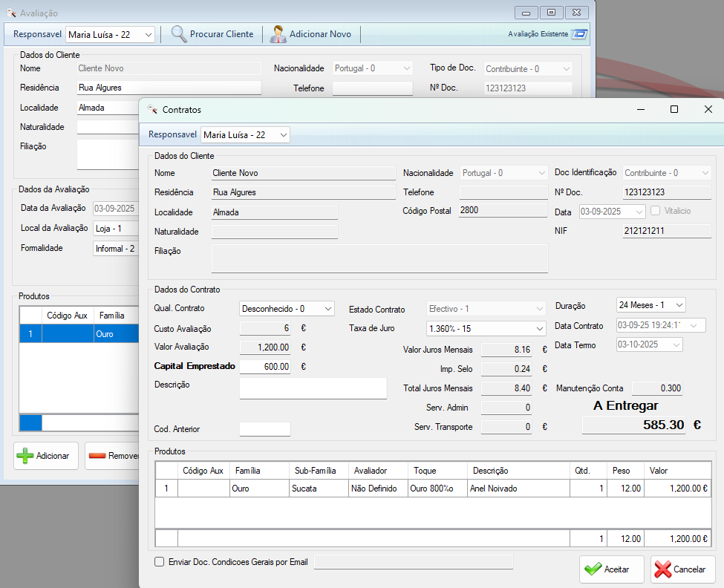Open Tipo de Doc. dropdown in Avaliação
Screen dimensions: 724x588
click(x=566, y=69)
